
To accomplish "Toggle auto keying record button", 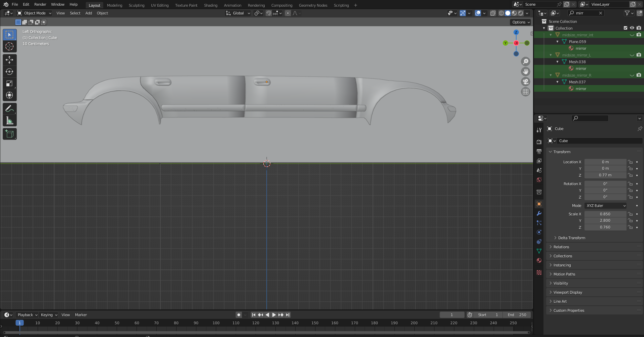I will click(x=239, y=315).
